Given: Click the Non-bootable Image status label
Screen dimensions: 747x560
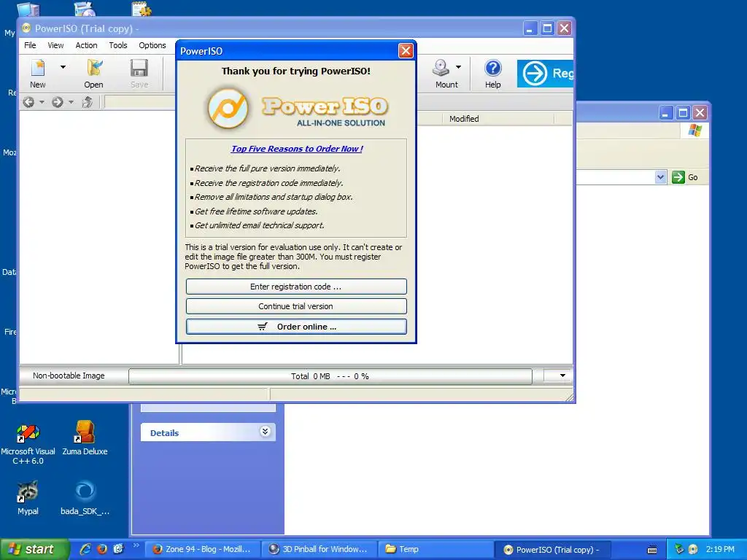Looking at the screenshot, I should [x=69, y=376].
